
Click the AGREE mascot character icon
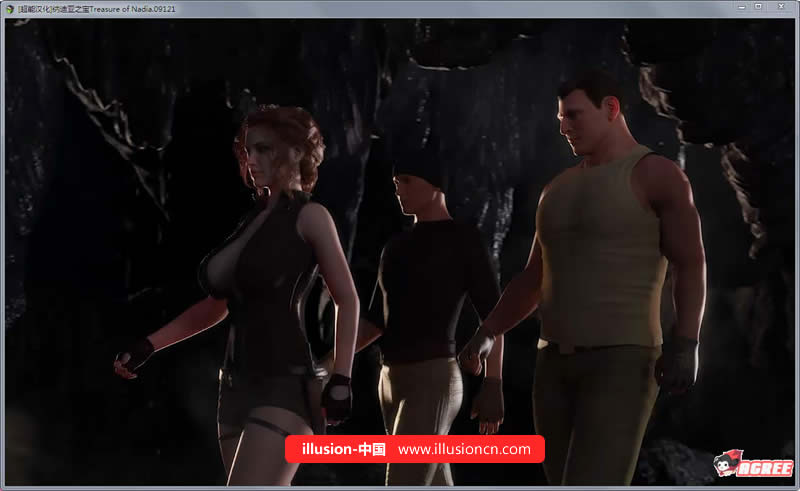[727, 463]
